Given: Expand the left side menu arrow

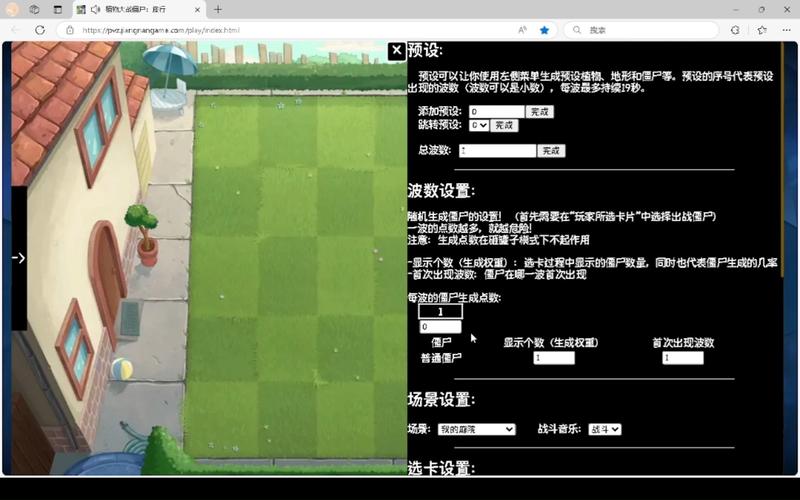Looking at the screenshot, I should click(18, 258).
